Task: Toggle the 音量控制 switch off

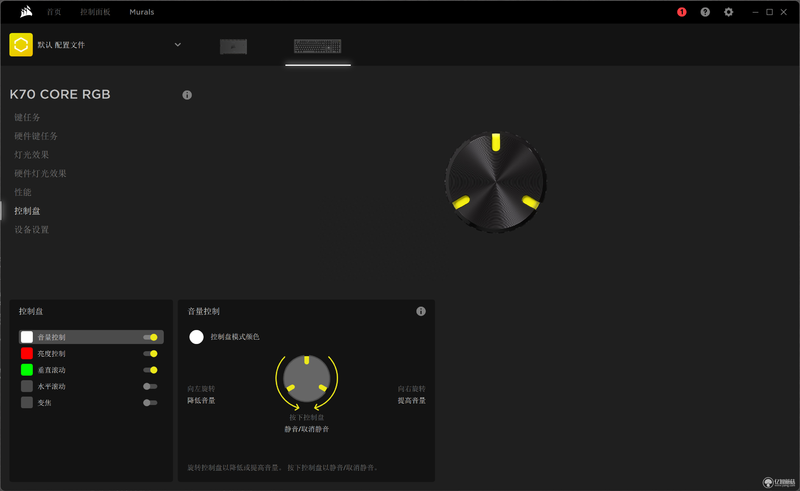Action: (x=151, y=337)
